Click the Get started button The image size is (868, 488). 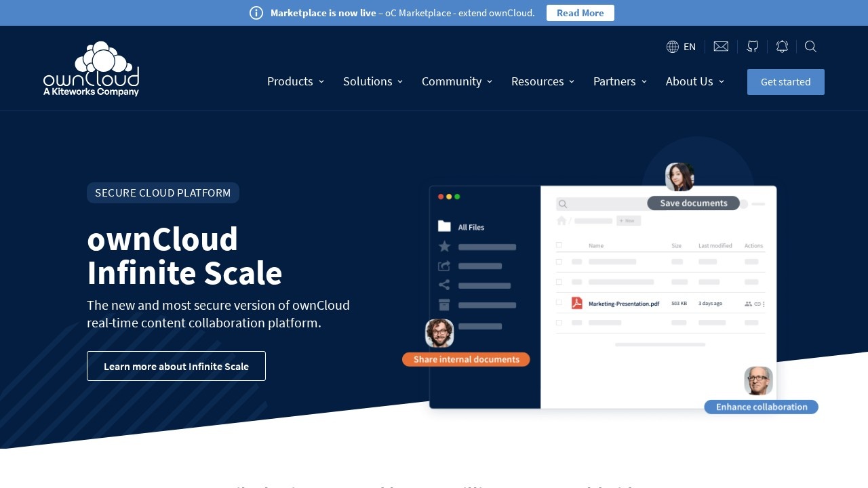[786, 82]
